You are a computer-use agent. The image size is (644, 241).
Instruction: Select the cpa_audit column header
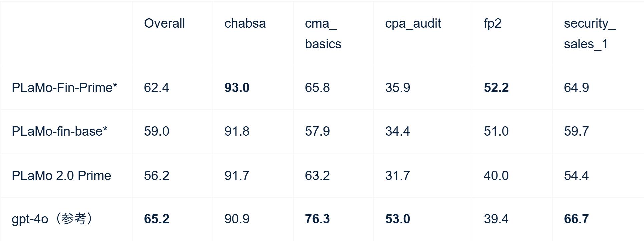click(413, 23)
